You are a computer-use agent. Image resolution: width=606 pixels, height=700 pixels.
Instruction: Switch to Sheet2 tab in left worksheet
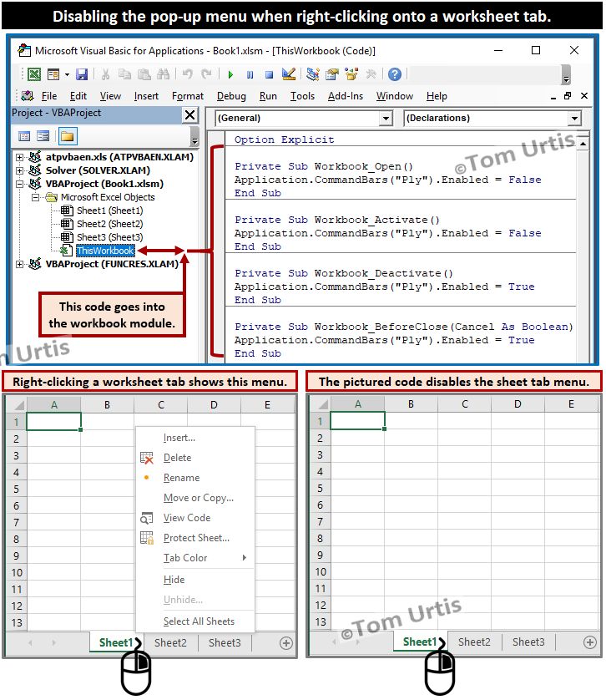(x=170, y=643)
